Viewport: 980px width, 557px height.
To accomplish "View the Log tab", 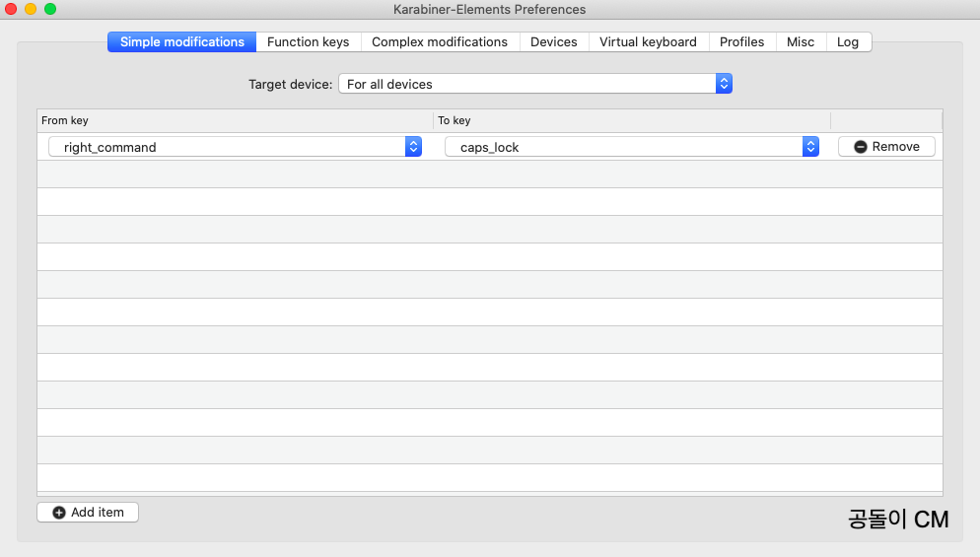I will 848,41.
